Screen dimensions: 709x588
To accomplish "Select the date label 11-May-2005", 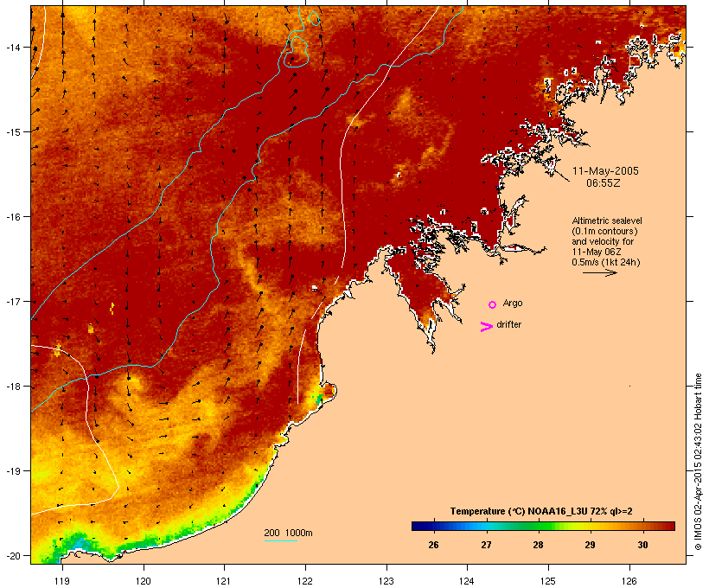I will click(x=605, y=171).
